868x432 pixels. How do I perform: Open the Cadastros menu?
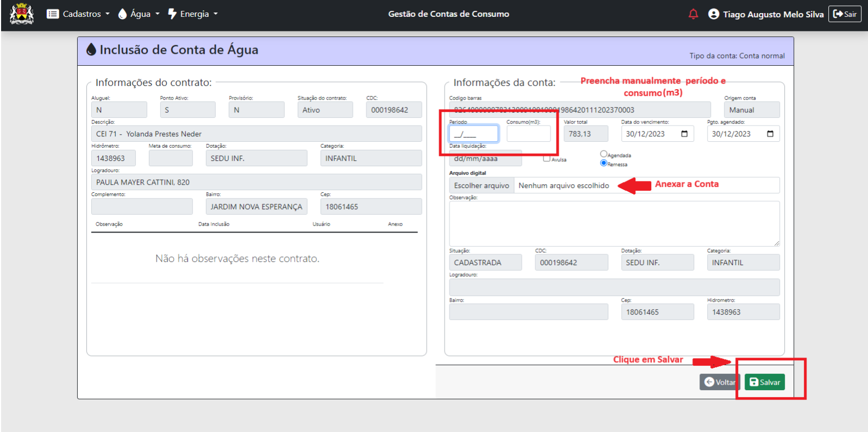click(x=78, y=14)
